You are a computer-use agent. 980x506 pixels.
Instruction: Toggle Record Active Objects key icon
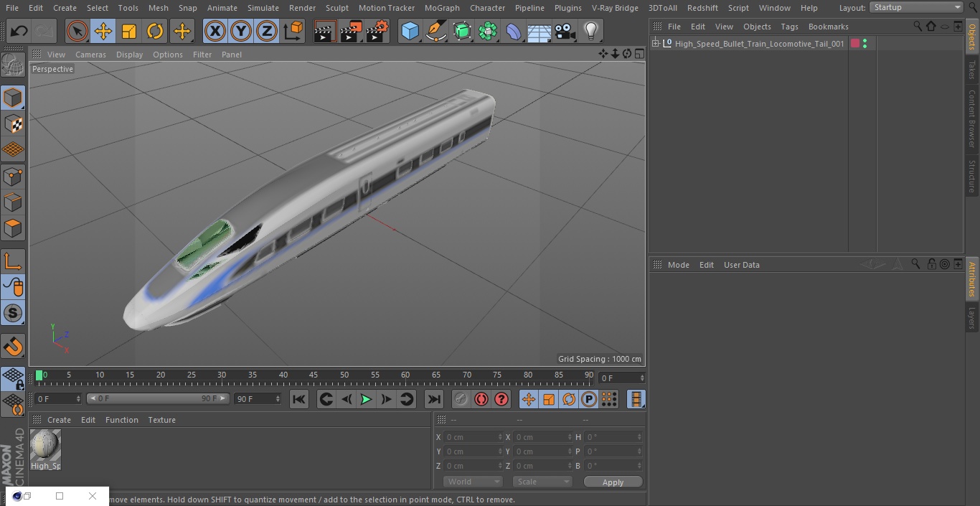[x=461, y=399]
